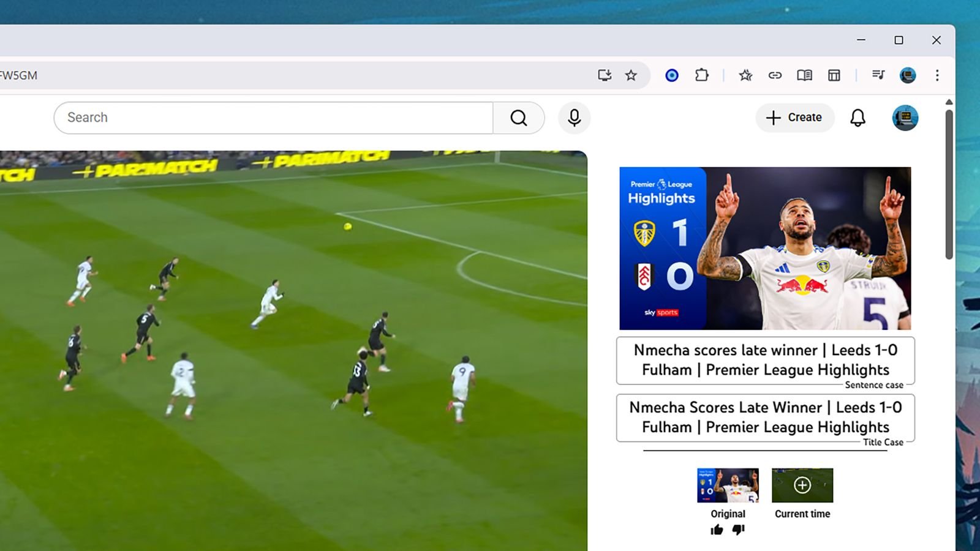980x551 pixels.
Task: Click the page vertical scrollbar thumb
Action: click(x=949, y=184)
